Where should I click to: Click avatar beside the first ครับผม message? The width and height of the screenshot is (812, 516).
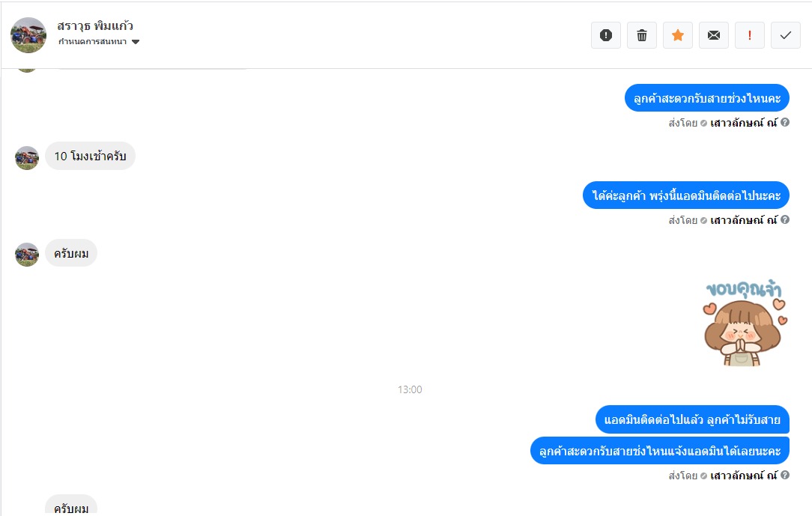pos(27,255)
